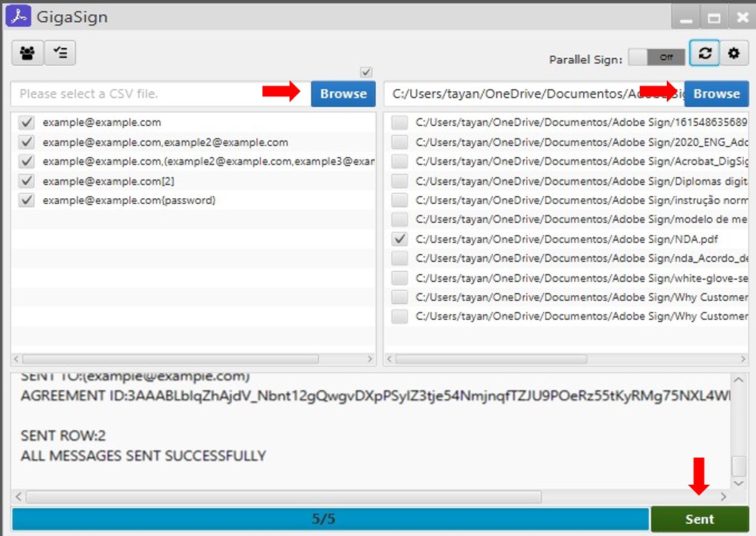Click the 5/5 progress bar
The image size is (756, 536).
pyautogui.click(x=330, y=519)
